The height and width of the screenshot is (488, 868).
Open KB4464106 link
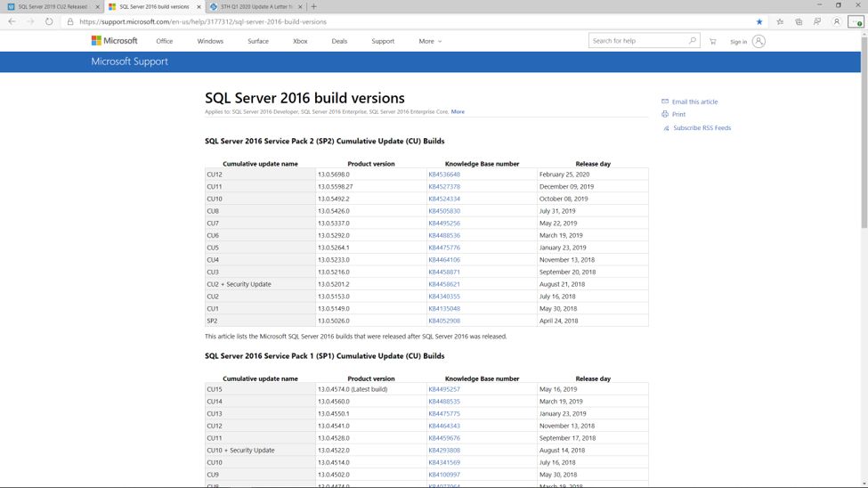[x=444, y=260]
